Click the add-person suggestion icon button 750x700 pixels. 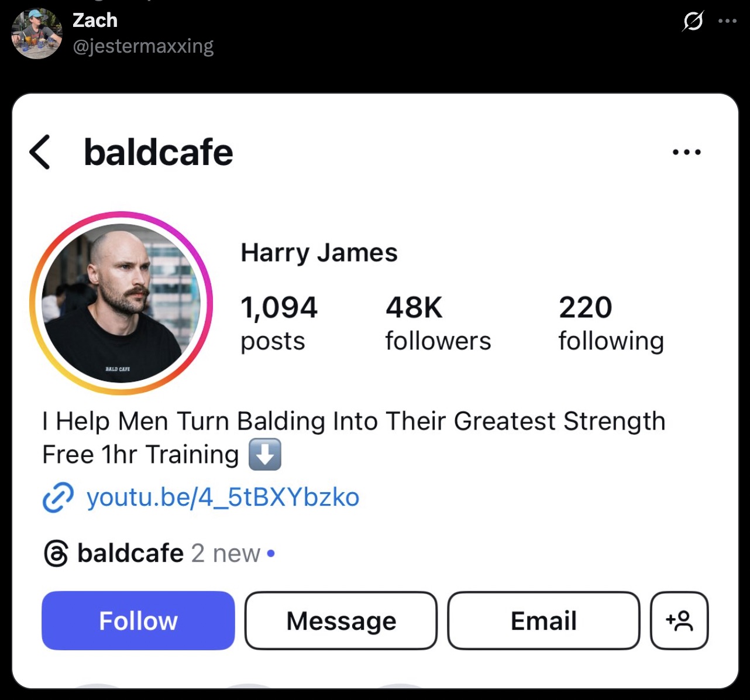point(679,620)
